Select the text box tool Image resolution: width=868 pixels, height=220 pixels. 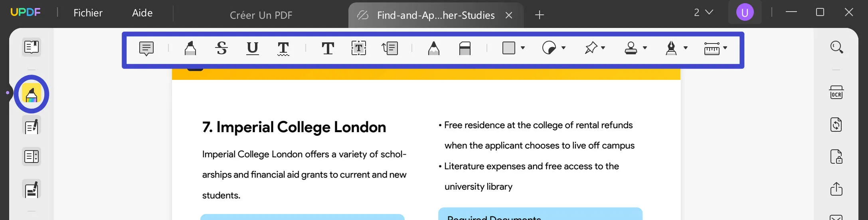pos(359,48)
